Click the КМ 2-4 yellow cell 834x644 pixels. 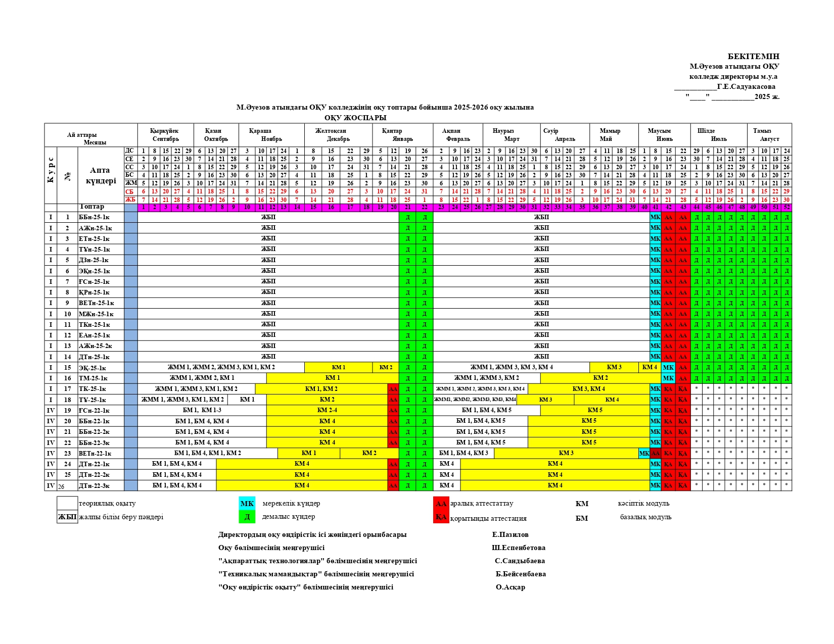(x=327, y=410)
